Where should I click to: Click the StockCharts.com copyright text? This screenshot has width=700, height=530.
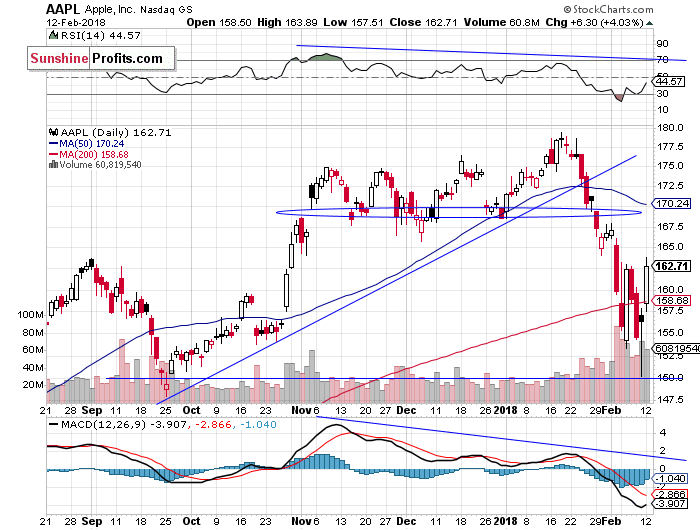click(x=608, y=9)
